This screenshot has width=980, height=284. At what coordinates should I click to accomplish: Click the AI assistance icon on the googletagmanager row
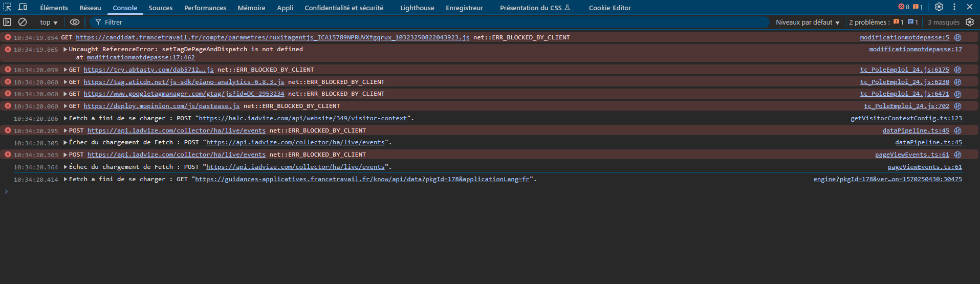957,94
